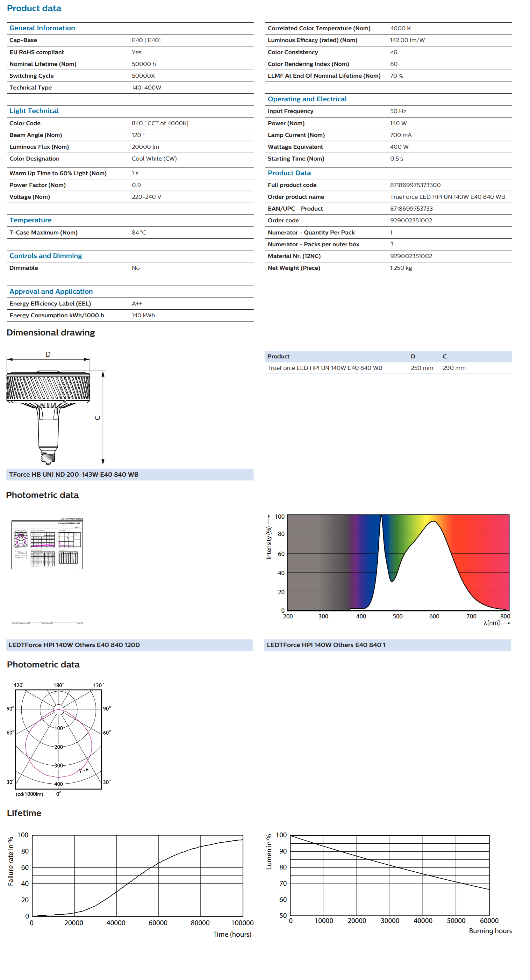Click Voltage value "220-240 V"

point(147,197)
